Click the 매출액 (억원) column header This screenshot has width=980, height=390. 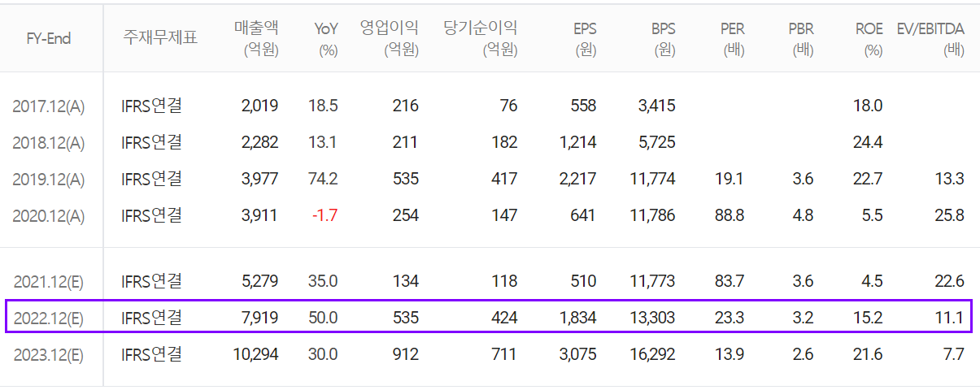coord(256,39)
